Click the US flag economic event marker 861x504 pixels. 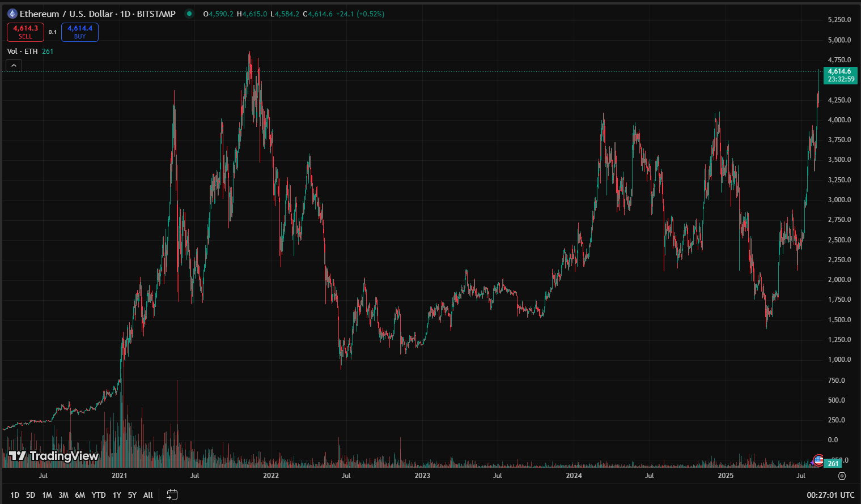818,460
